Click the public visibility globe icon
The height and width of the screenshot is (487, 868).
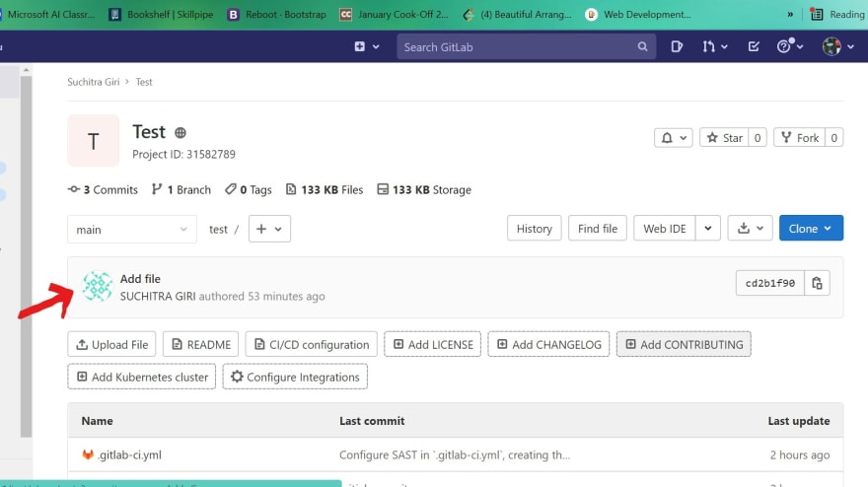click(x=180, y=133)
